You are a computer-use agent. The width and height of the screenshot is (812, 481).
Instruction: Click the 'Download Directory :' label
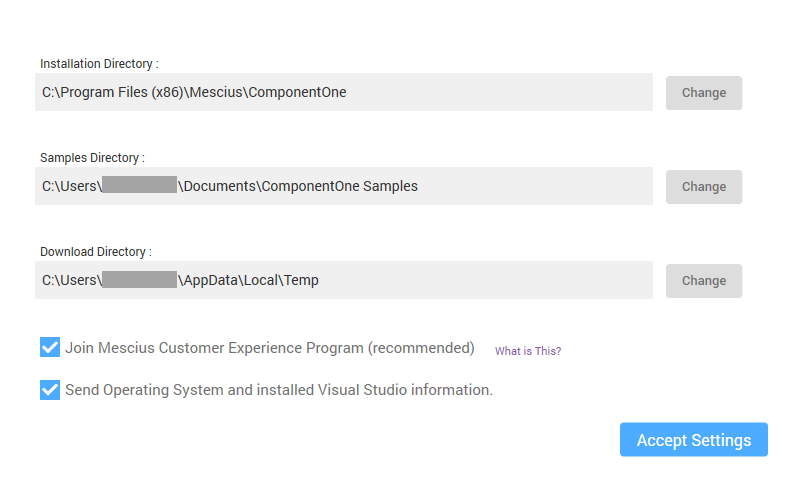96,252
